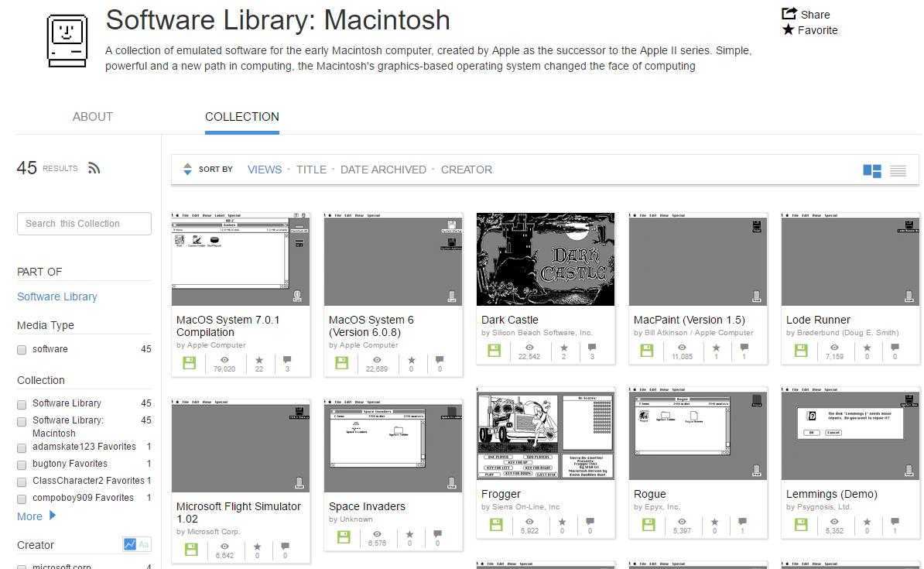Click floppy icon on Dark Castle card
924x569 pixels.
(x=495, y=350)
